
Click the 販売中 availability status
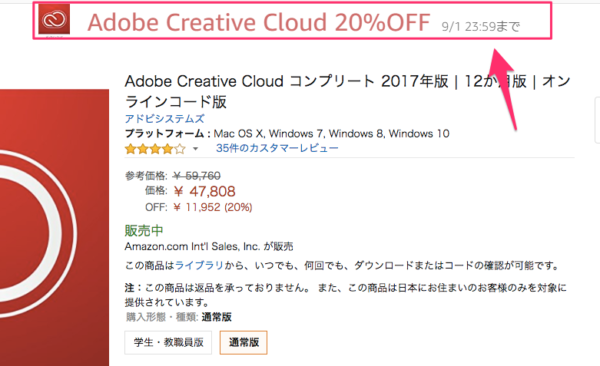point(144,230)
